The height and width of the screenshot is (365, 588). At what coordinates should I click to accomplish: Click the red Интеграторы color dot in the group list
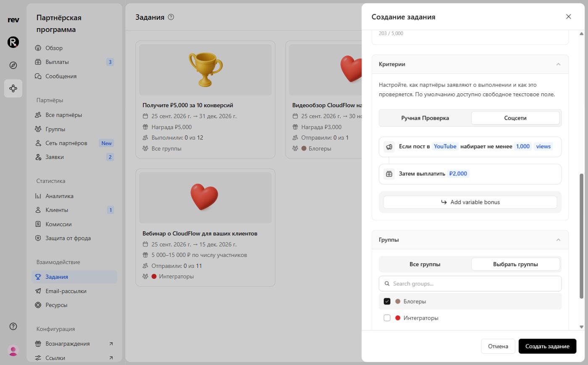(x=398, y=318)
